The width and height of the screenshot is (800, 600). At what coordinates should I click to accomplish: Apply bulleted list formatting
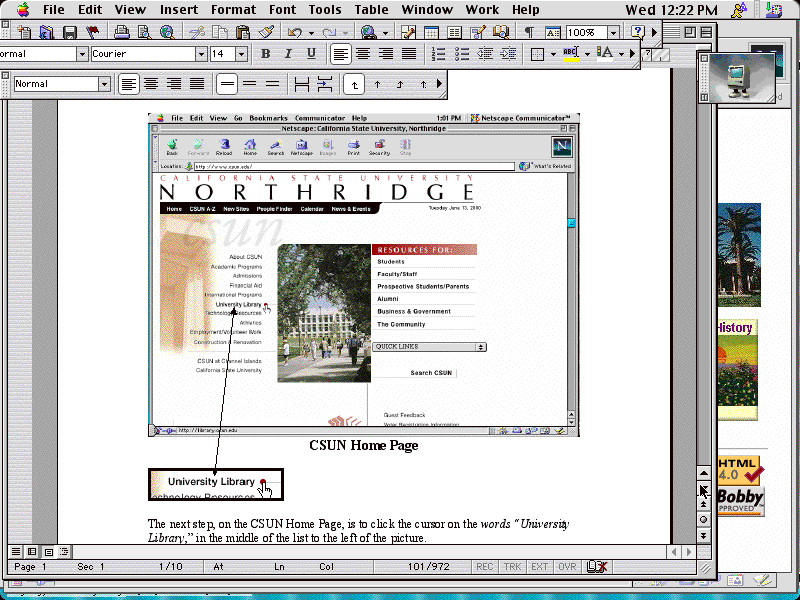click(x=462, y=54)
